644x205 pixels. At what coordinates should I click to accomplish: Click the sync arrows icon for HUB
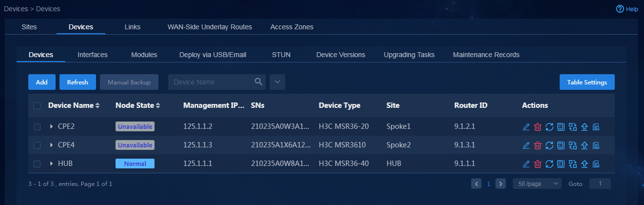pyautogui.click(x=549, y=164)
